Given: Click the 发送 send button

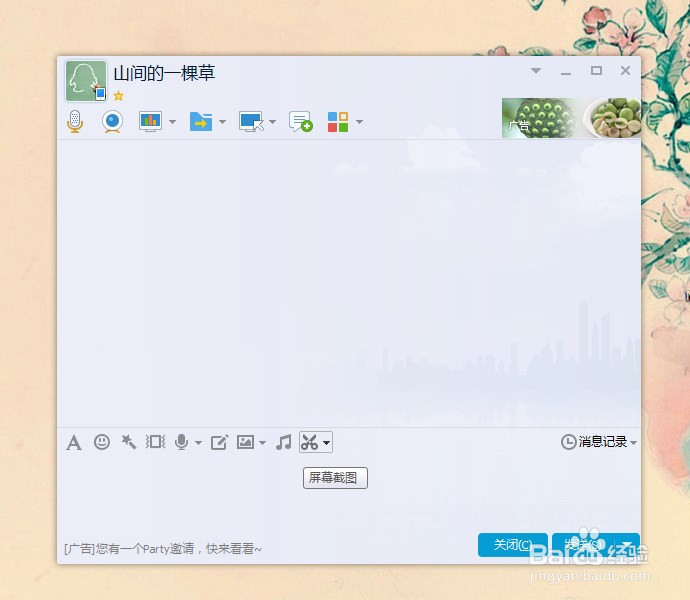Looking at the screenshot, I should point(584,545).
